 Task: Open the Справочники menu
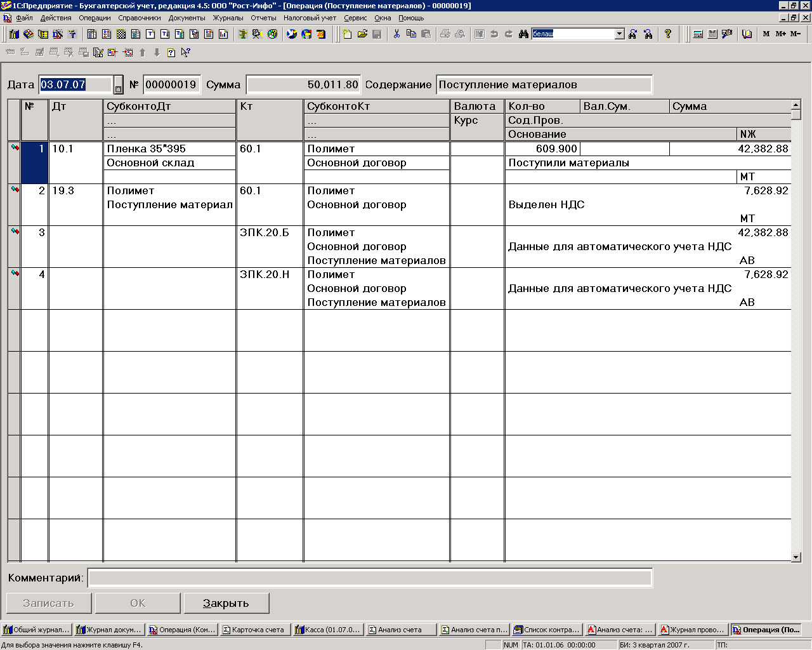(140, 18)
